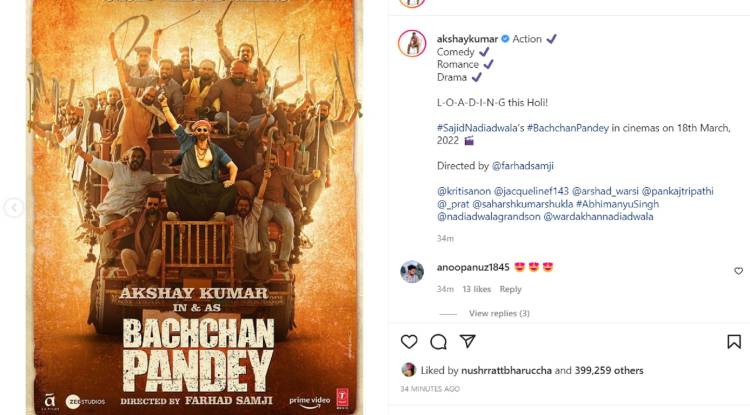
Task: Go to the previous image arrow
Action: pyautogui.click(x=13, y=208)
